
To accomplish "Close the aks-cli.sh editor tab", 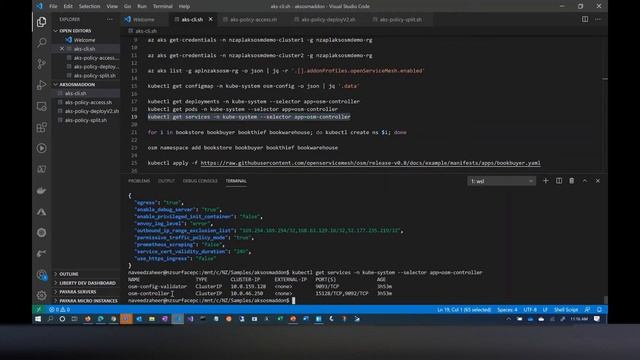I will point(211,19).
